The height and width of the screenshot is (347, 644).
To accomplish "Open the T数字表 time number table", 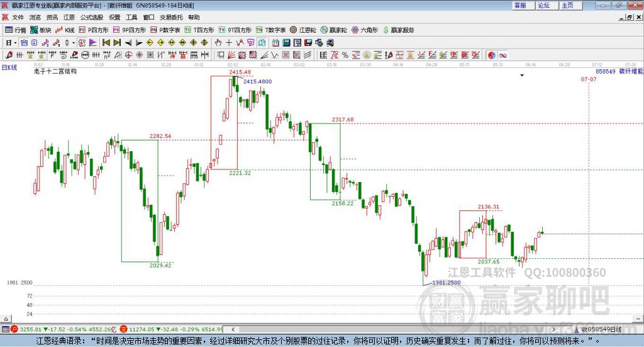I will [270, 30].
